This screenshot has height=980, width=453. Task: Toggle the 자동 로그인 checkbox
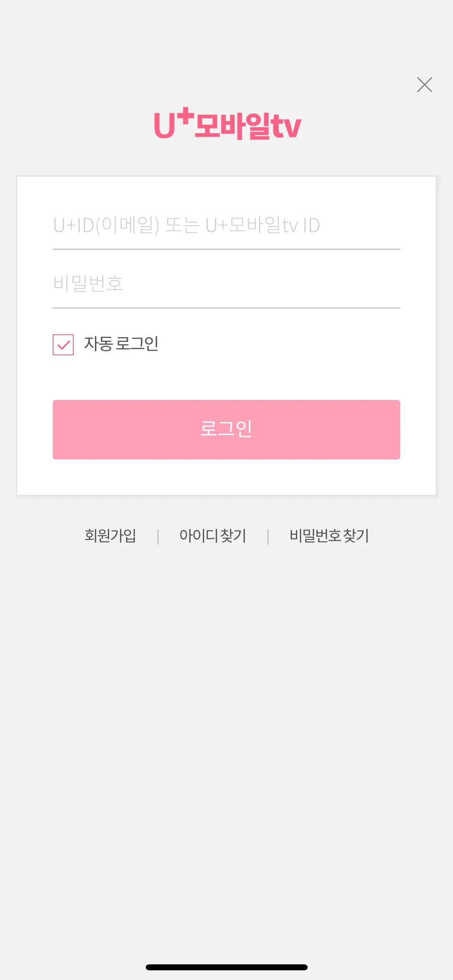[x=63, y=345]
